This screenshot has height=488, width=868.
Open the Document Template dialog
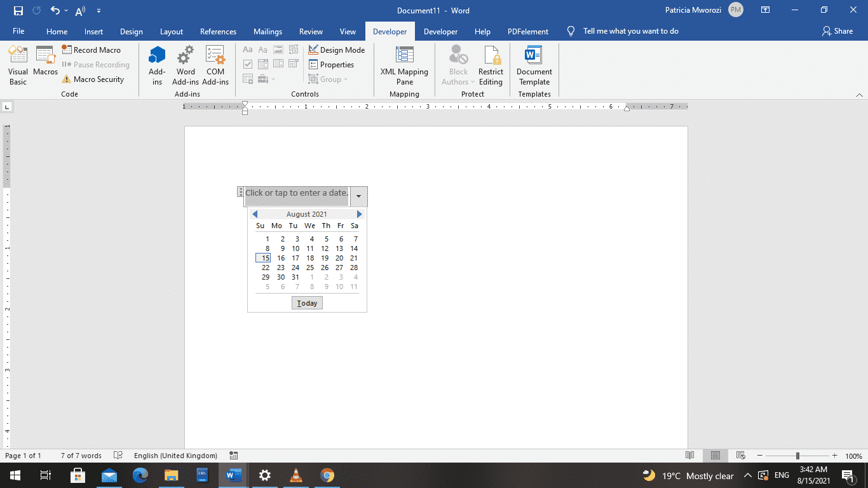click(534, 64)
